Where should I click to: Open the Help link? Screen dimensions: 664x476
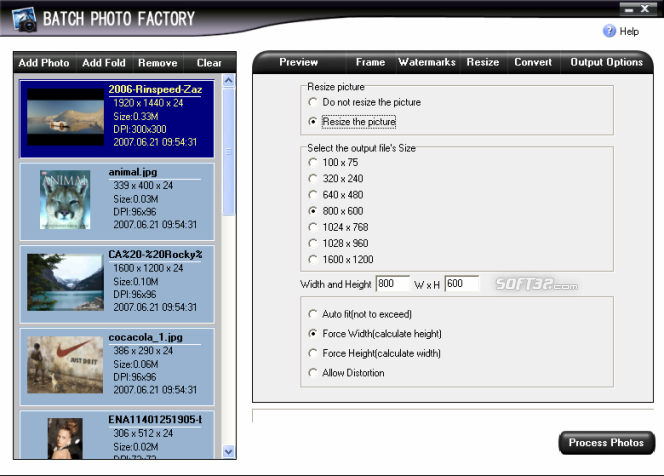[629, 31]
